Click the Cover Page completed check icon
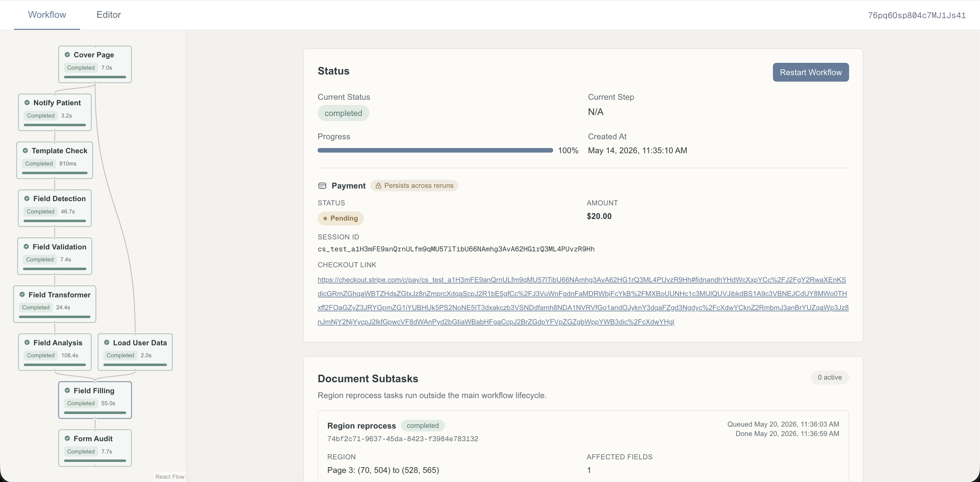The width and height of the screenshot is (980, 482). (67, 55)
